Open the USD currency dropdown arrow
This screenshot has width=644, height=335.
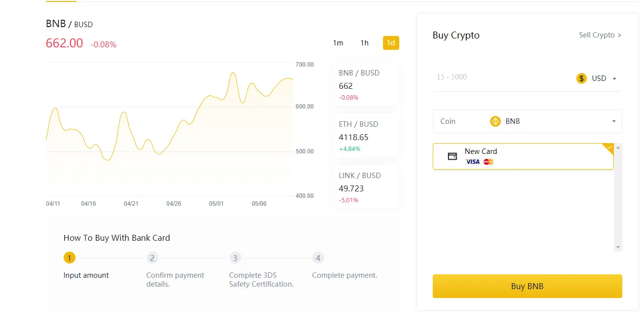(x=614, y=79)
